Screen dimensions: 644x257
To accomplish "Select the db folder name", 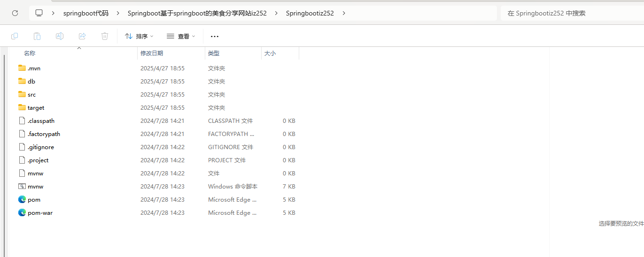I will tap(31, 82).
